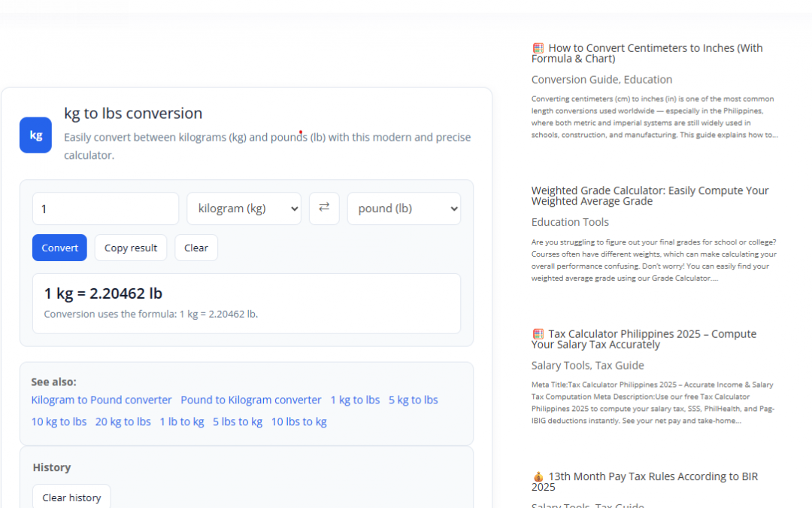This screenshot has width=812, height=508.
Task: Open the Pound to Kilogram converter link
Action: [251, 400]
